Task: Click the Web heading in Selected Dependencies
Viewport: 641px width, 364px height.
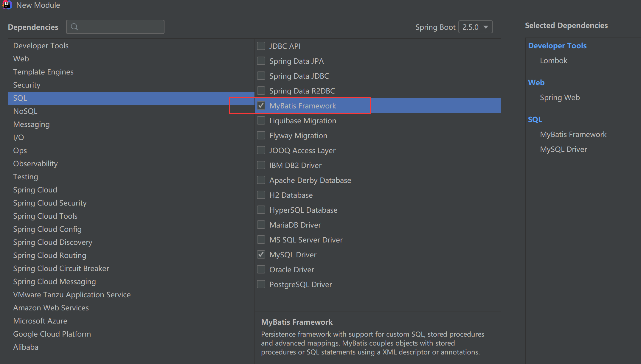Action: point(536,83)
